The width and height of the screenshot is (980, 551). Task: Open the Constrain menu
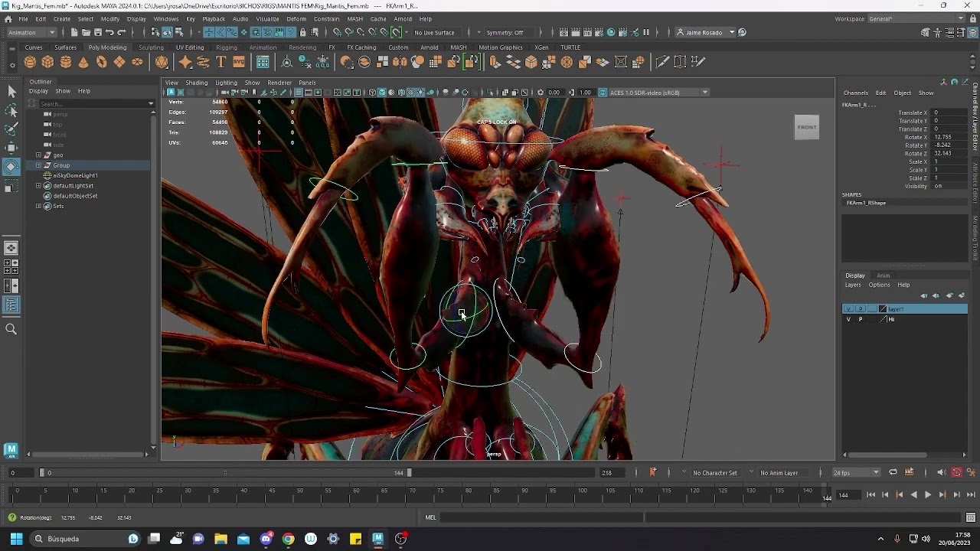[326, 18]
